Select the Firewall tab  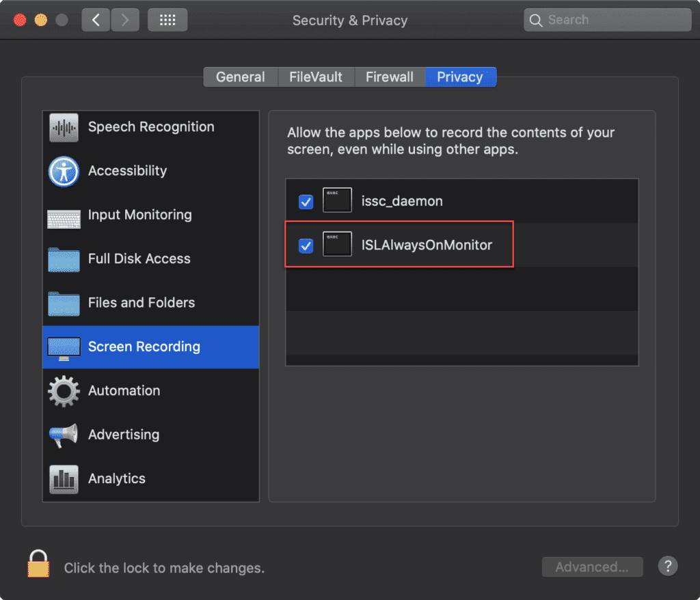(x=390, y=77)
